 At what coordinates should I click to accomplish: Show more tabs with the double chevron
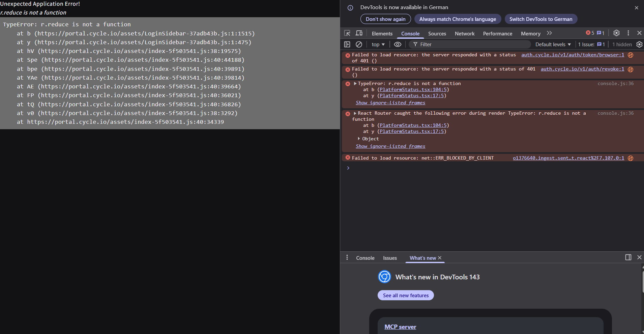tap(549, 33)
